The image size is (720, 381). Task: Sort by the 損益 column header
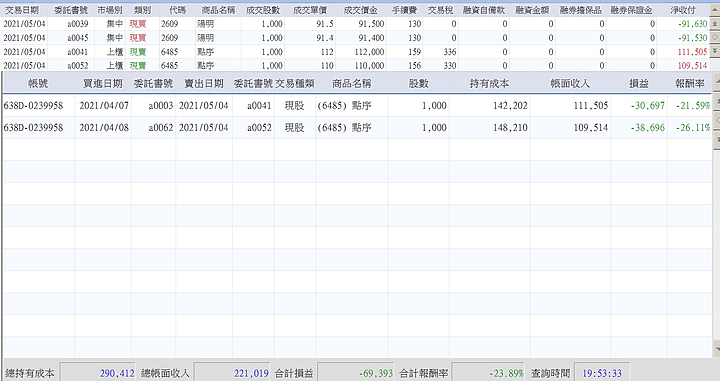click(639, 84)
